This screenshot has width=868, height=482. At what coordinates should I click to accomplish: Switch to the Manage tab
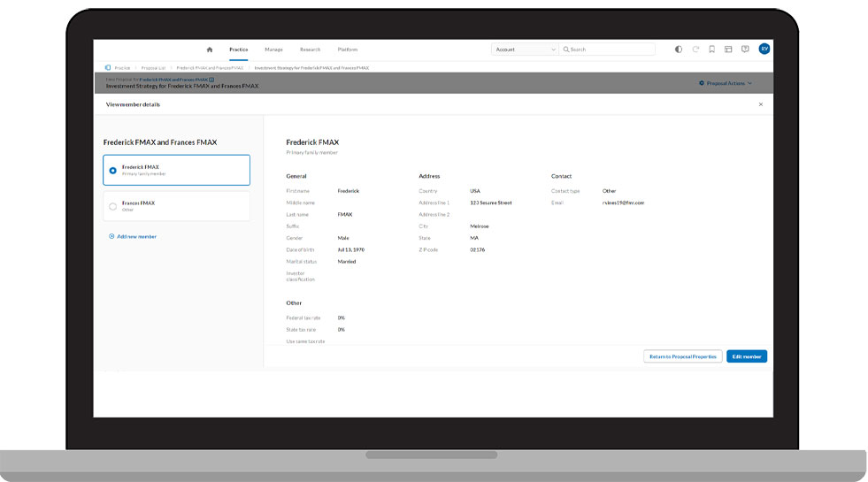coord(273,50)
